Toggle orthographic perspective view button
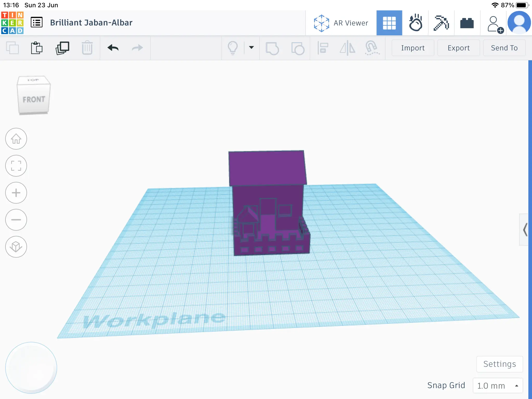This screenshot has width=532, height=399. [16, 247]
